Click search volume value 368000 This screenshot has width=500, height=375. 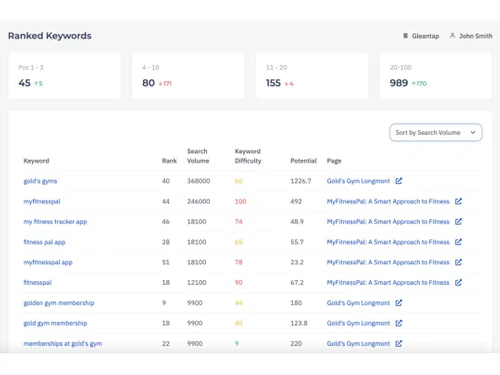(x=199, y=181)
